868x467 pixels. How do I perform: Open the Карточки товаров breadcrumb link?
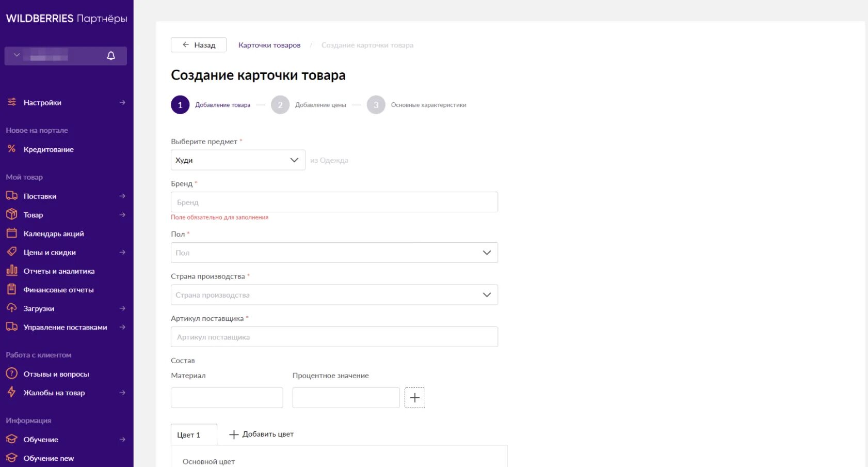click(x=269, y=45)
